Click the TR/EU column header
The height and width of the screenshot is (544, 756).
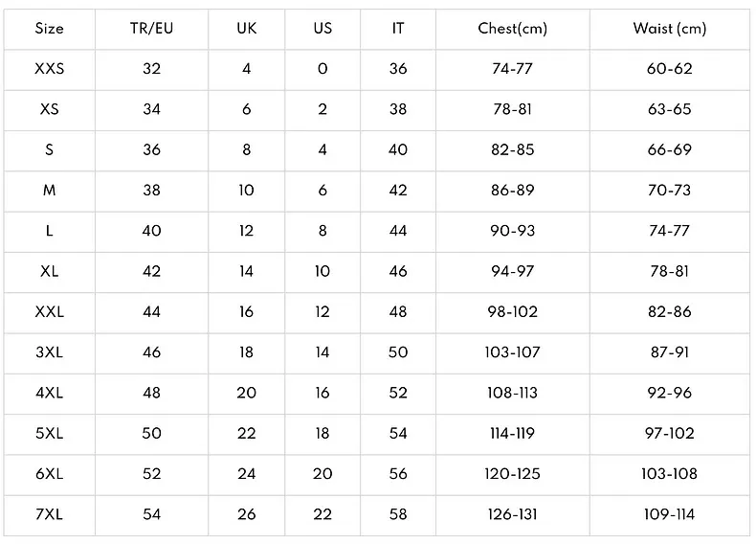[x=151, y=29]
